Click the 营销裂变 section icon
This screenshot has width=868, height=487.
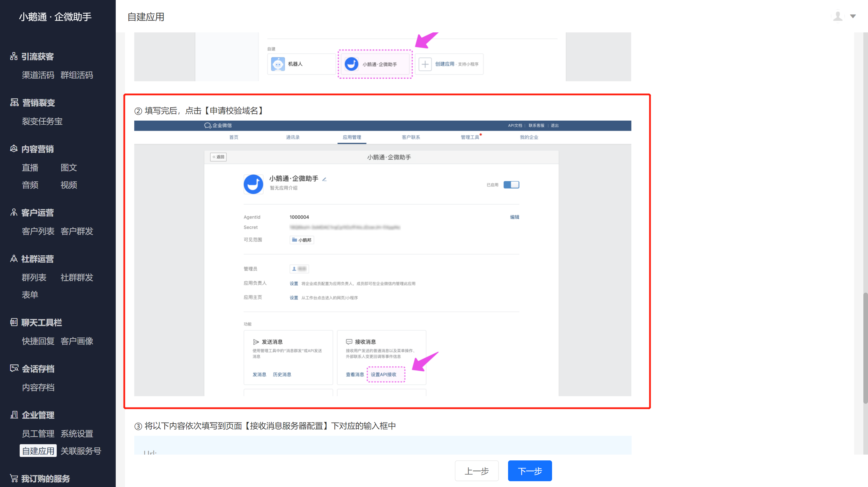(x=14, y=102)
